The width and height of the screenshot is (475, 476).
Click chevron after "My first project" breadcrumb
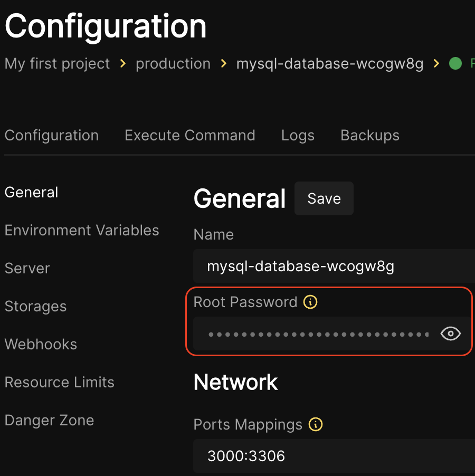123,64
